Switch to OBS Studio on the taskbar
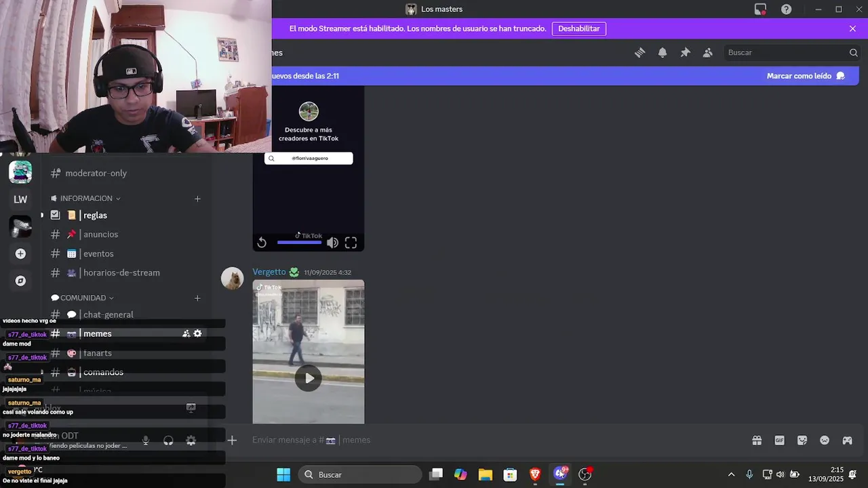 coord(585,474)
